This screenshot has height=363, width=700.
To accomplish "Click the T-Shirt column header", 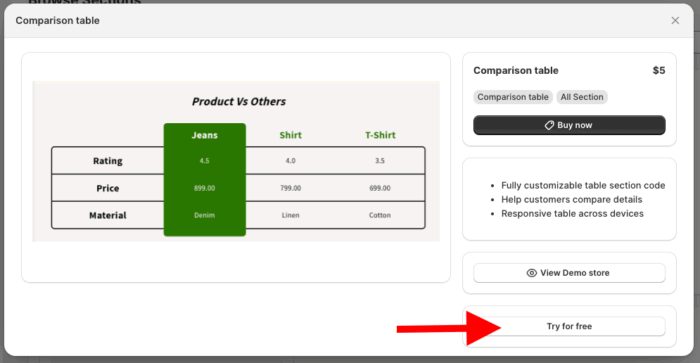I will tap(380, 135).
